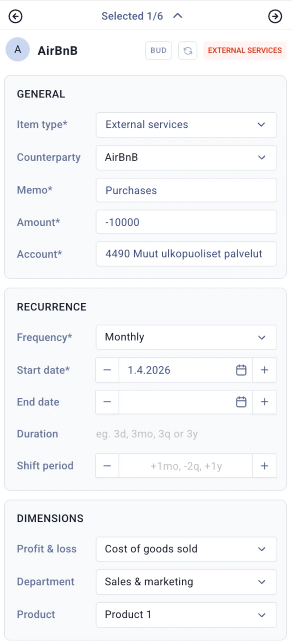The height and width of the screenshot is (644, 292).
Task: Go to the previous selected item arrow
Action: coord(16,16)
